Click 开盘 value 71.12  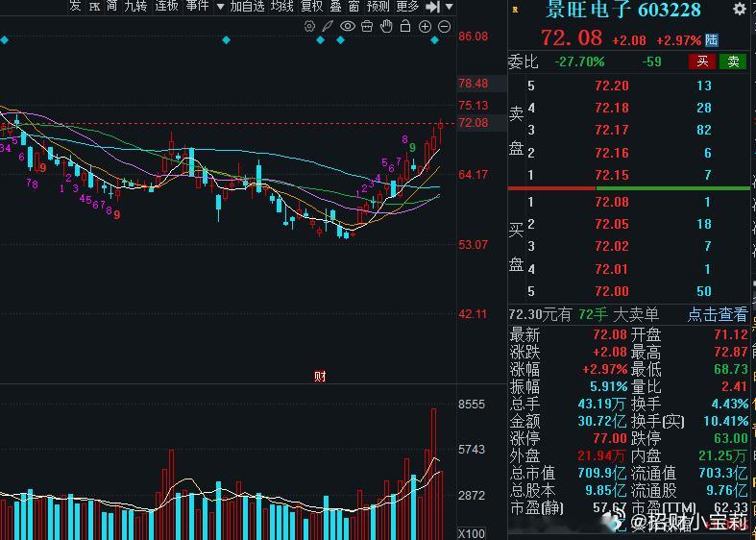tap(731, 334)
